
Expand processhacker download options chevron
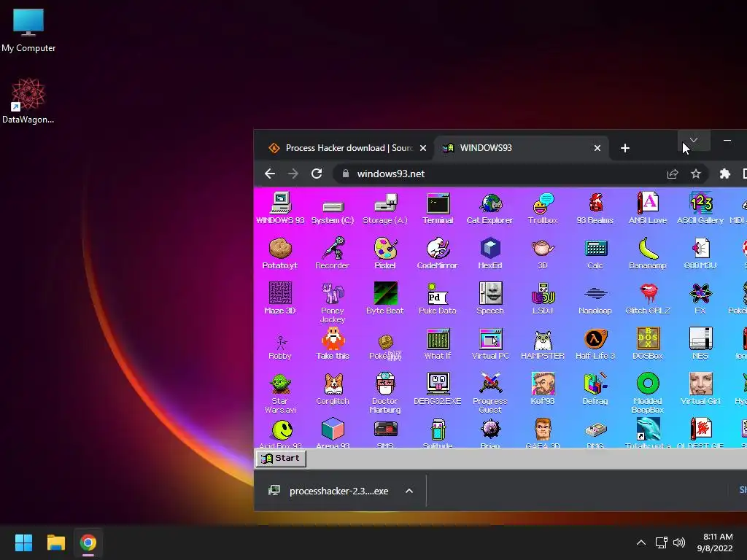click(409, 491)
